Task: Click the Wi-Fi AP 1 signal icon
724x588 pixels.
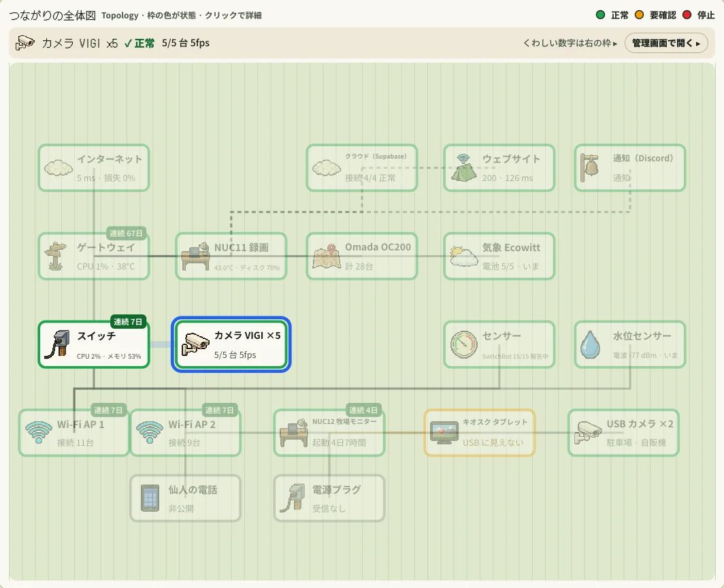Action: 39,432
